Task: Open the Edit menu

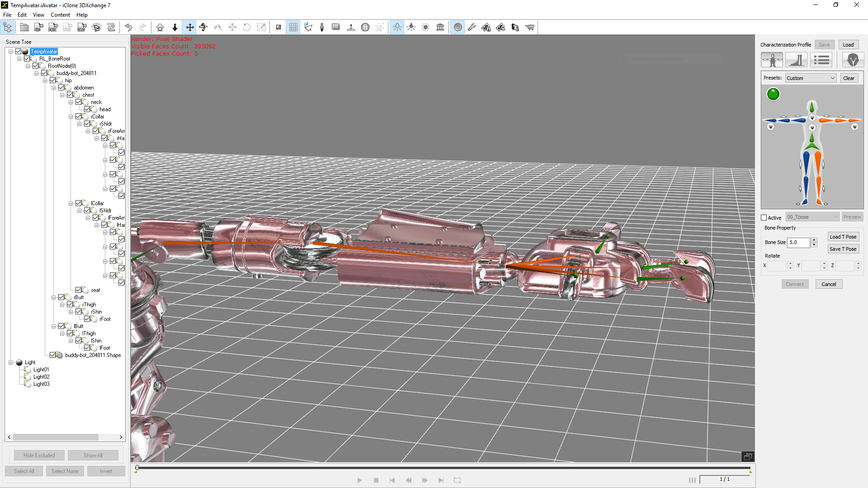Action: click(22, 15)
